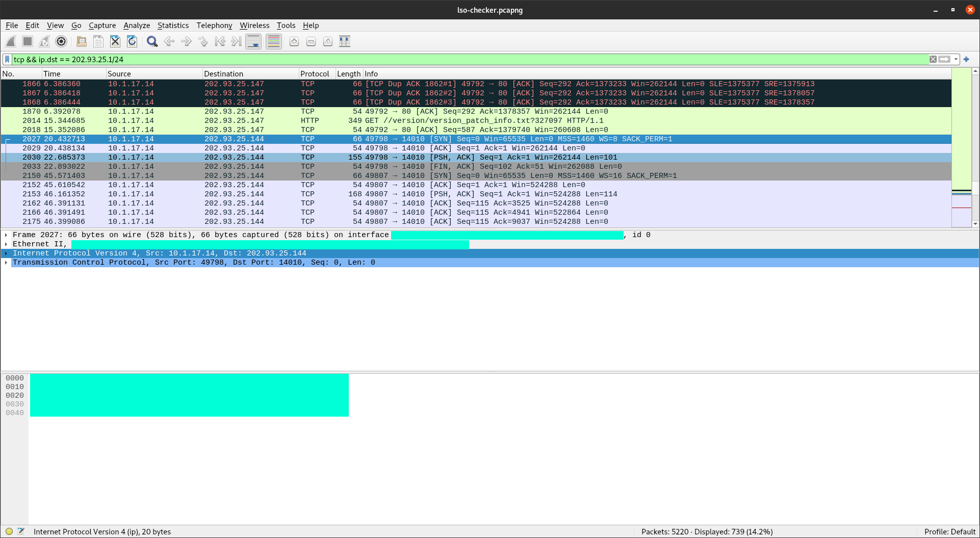The width and height of the screenshot is (980, 538).
Task: Toggle auto scroll during live capture
Action: pos(253,42)
